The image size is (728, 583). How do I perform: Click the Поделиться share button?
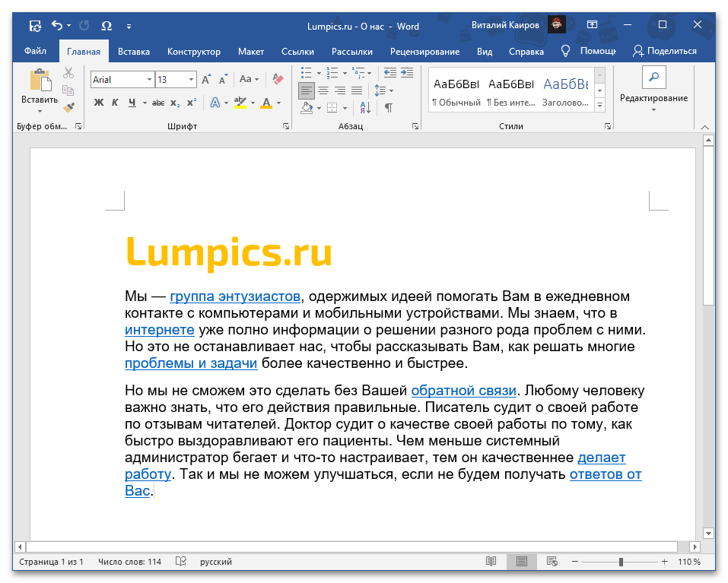click(665, 51)
